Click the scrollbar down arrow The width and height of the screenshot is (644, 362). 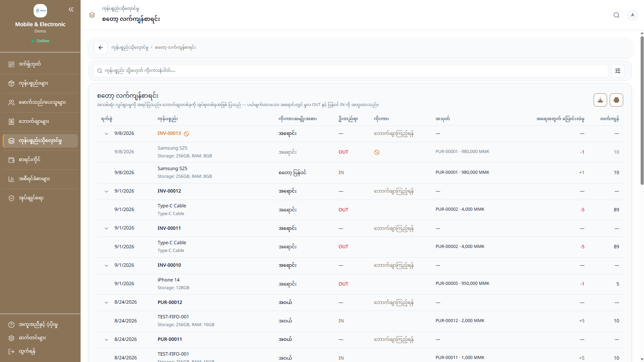tap(642, 359)
